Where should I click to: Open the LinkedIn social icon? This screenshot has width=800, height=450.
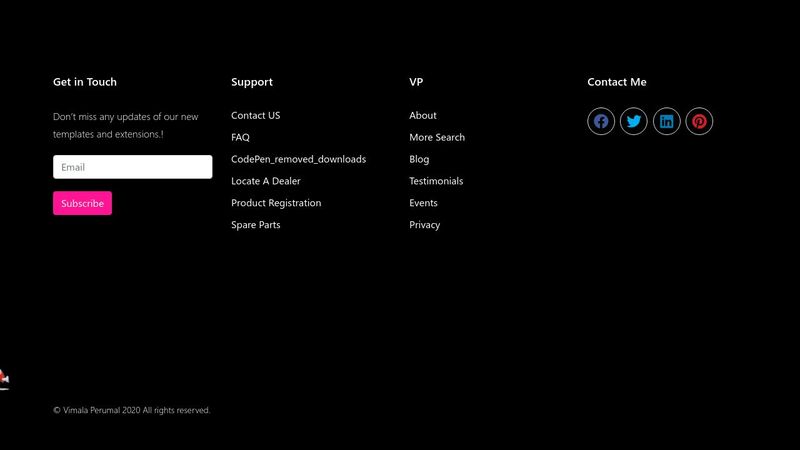click(666, 121)
